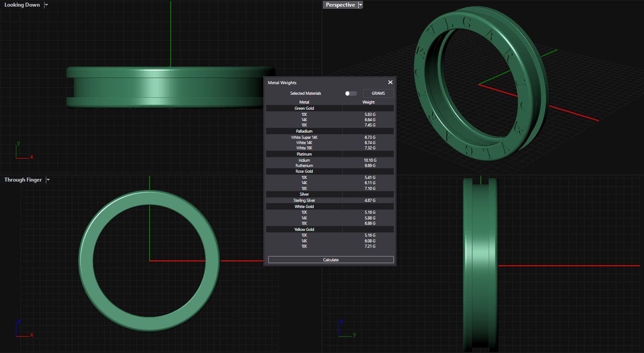Select the White Super 14K row
Viewport: 644px width, 353px height.
tap(330, 137)
